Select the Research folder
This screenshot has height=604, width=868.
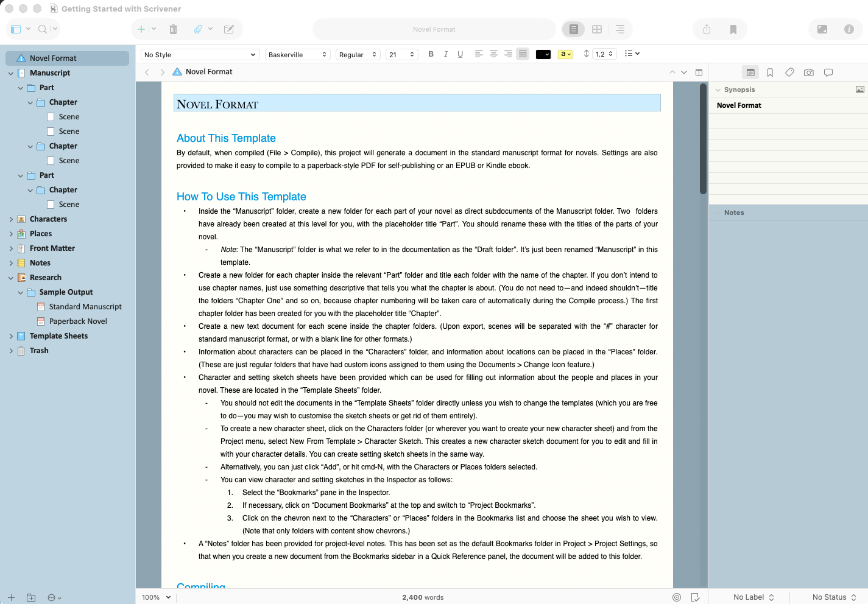[x=46, y=278]
